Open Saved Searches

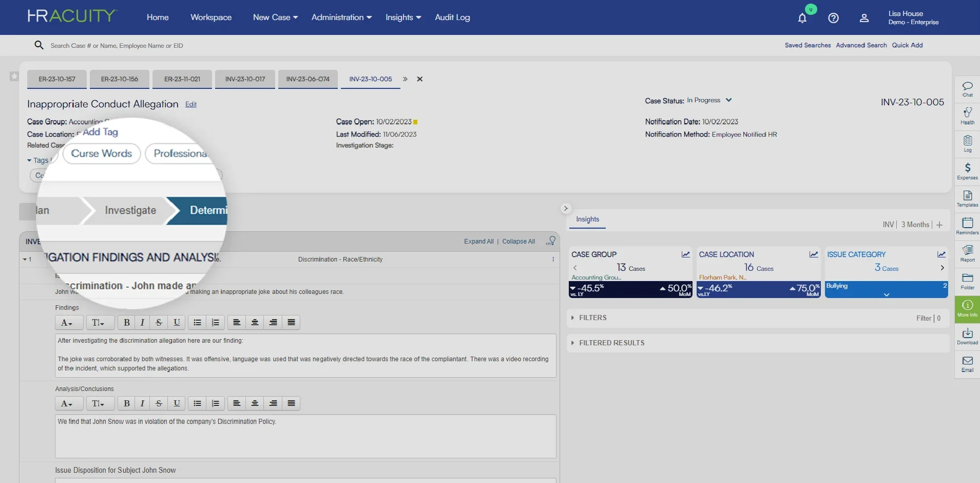click(808, 45)
